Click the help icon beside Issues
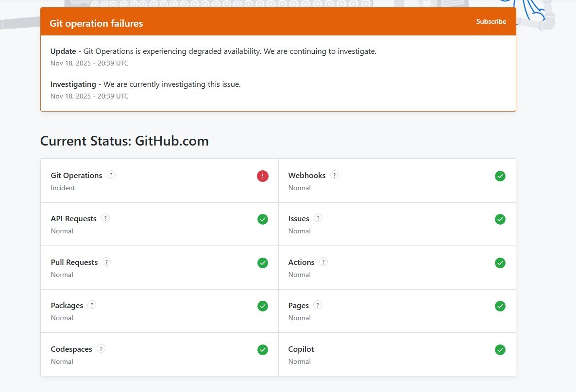Image resolution: width=576 pixels, height=392 pixels. click(x=318, y=218)
